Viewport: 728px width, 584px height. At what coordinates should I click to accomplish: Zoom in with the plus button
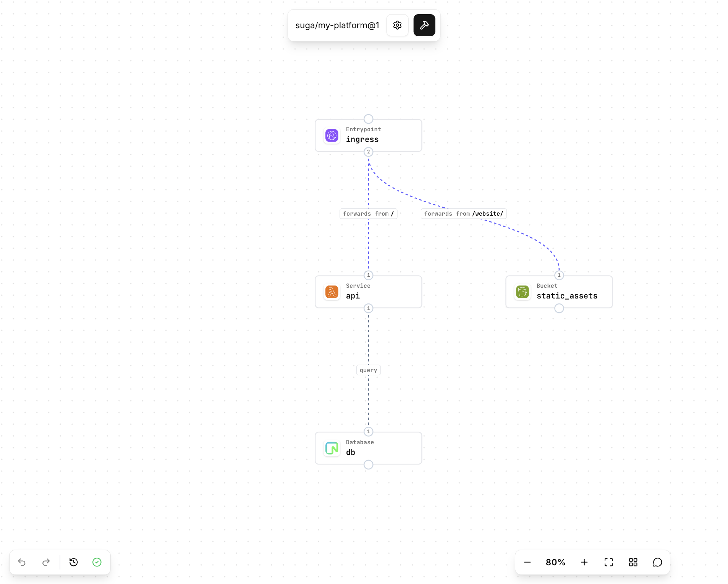click(584, 562)
